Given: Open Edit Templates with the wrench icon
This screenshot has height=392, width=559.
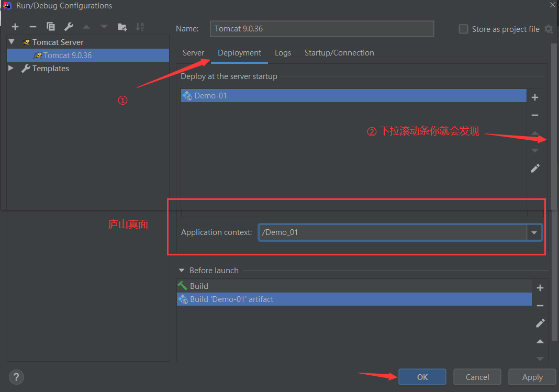Looking at the screenshot, I should click(x=69, y=26).
